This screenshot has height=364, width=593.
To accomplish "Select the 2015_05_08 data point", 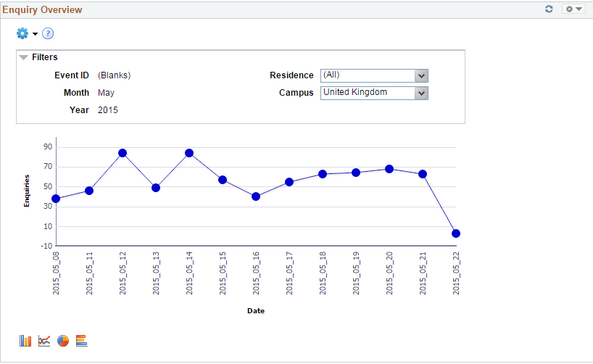I will pyautogui.click(x=56, y=199).
